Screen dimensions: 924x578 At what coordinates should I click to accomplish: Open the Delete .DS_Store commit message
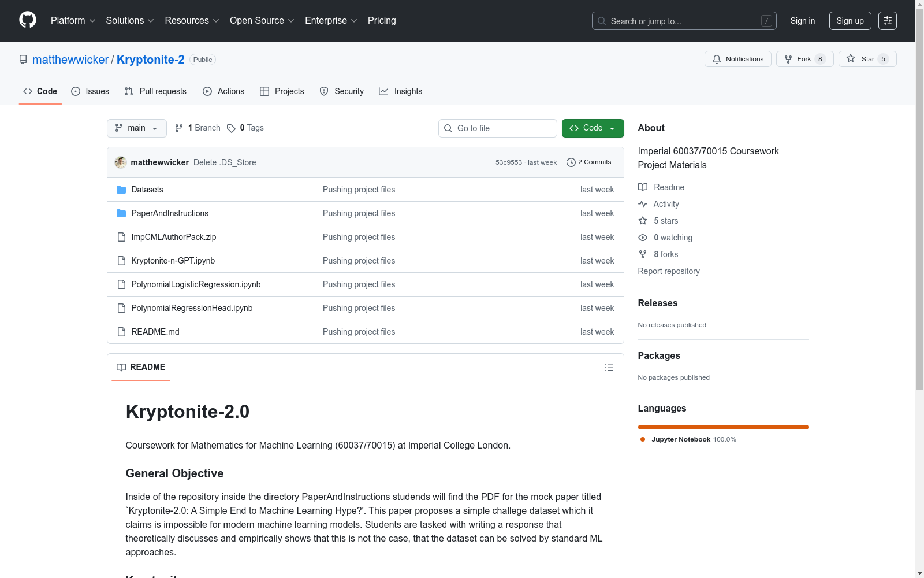click(x=225, y=162)
